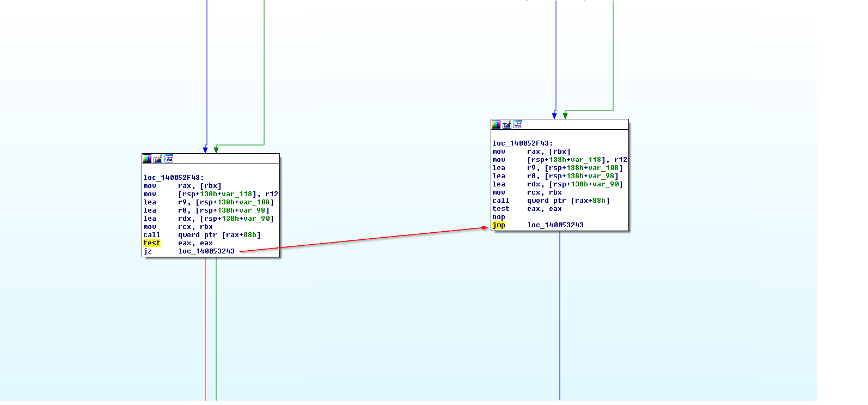This screenshot has height=405, width=868.
Task: Click var_98 operand in the jmp block
Action: (601, 176)
